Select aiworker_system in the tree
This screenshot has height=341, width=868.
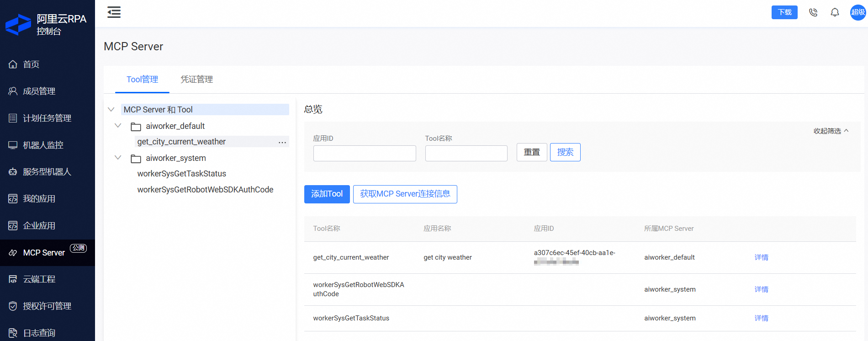[x=176, y=158]
